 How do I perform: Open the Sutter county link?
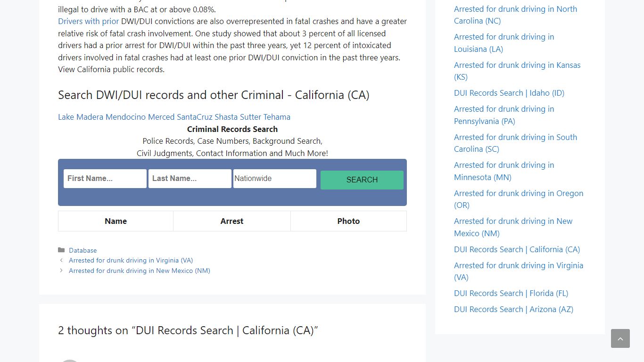click(x=250, y=117)
